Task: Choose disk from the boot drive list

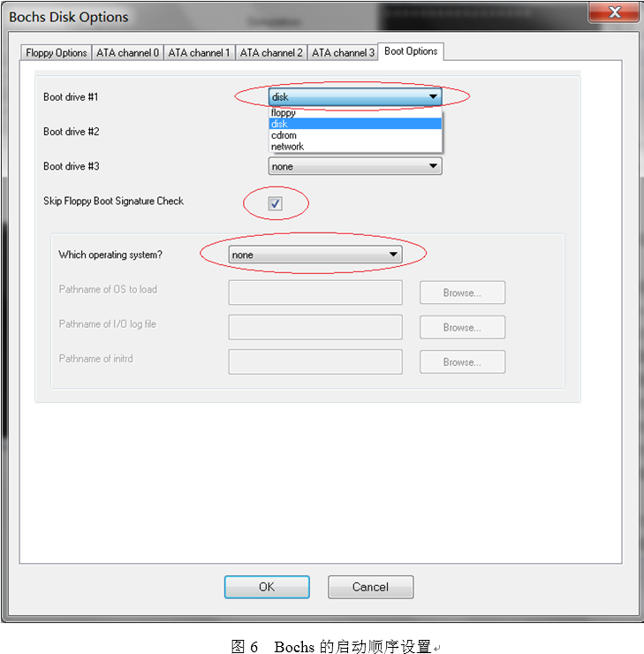Action: pyautogui.click(x=355, y=124)
